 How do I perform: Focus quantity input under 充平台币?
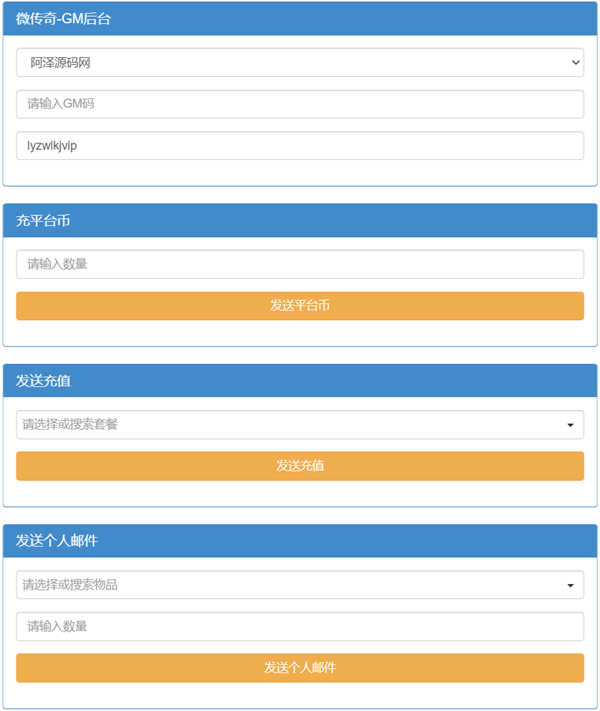click(x=300, y=264)
